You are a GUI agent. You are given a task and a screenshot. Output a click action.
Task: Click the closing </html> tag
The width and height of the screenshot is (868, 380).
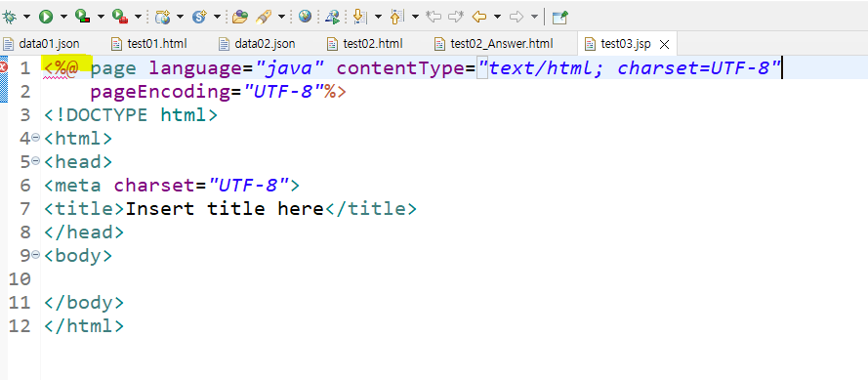(x=84, y=325)
